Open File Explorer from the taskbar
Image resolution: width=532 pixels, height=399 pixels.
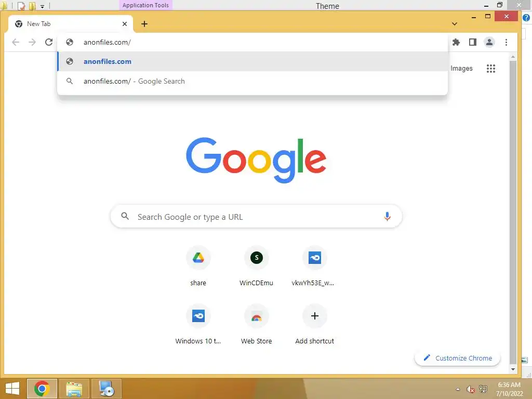pyautogui.click(x=74, y=389)
